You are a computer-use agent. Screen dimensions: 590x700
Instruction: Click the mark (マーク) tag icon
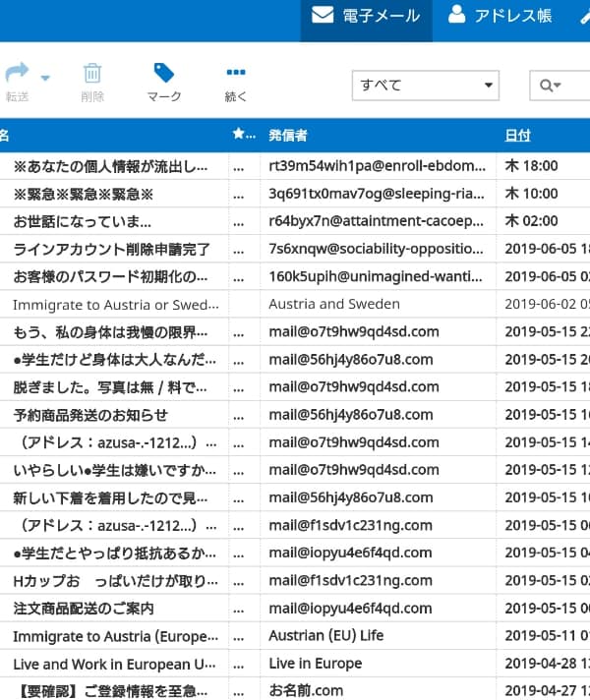[x=164, y=74]
